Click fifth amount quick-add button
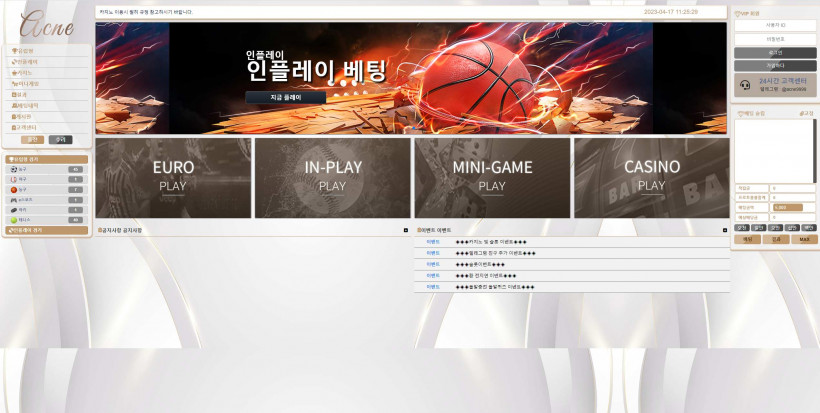This screenshot has height=413, width=820. tap(808, 228)
